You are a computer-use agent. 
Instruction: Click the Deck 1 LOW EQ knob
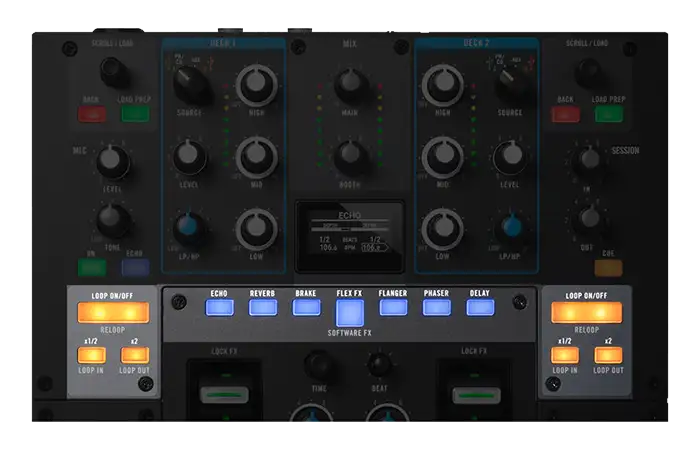[256, 229]
